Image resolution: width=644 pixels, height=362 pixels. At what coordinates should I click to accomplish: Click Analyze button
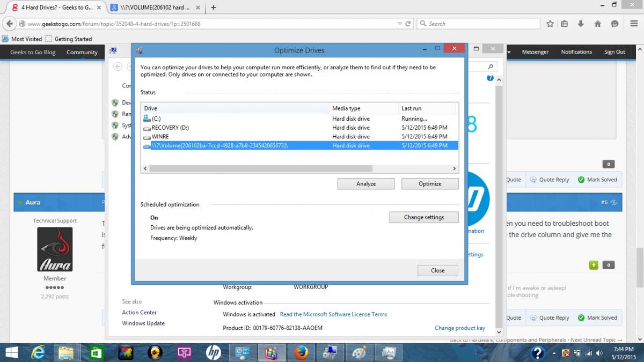pos(366,183)
